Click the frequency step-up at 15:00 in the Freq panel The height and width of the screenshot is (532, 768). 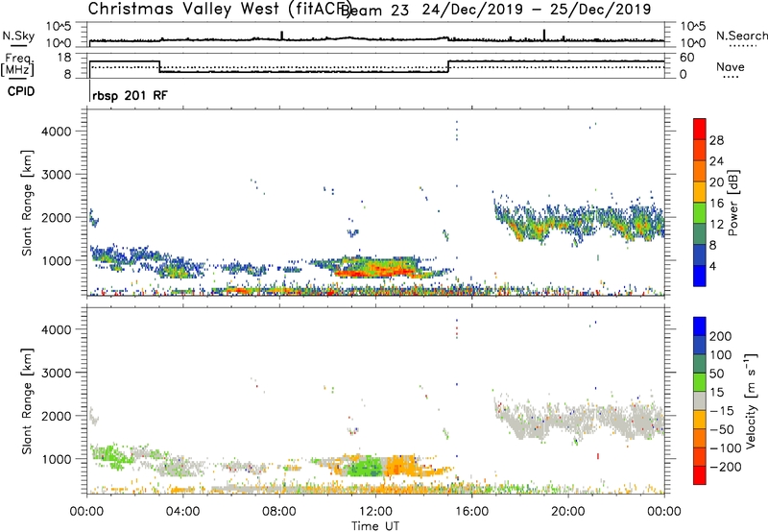[x=448, y=66]
